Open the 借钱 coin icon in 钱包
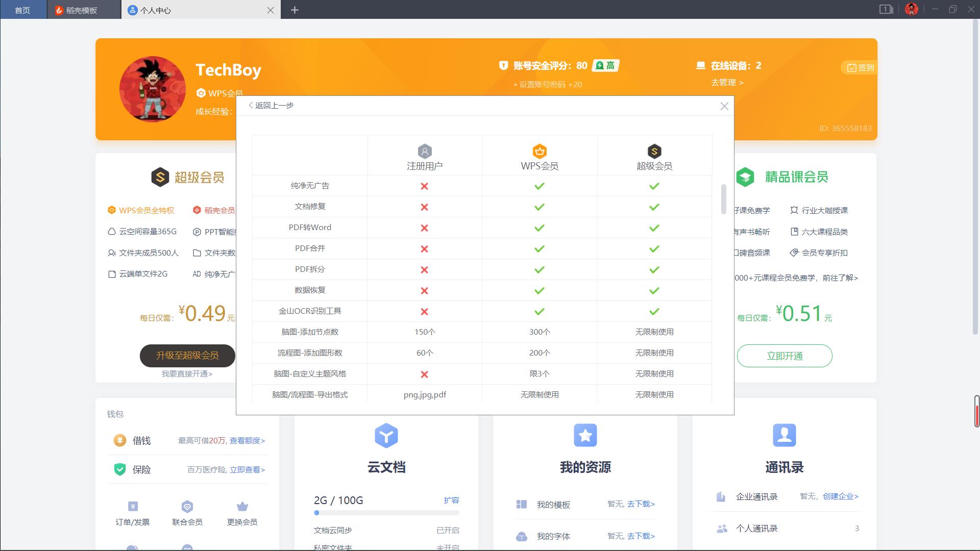Viewport: 980px width, 551px height. click(118, 440)
